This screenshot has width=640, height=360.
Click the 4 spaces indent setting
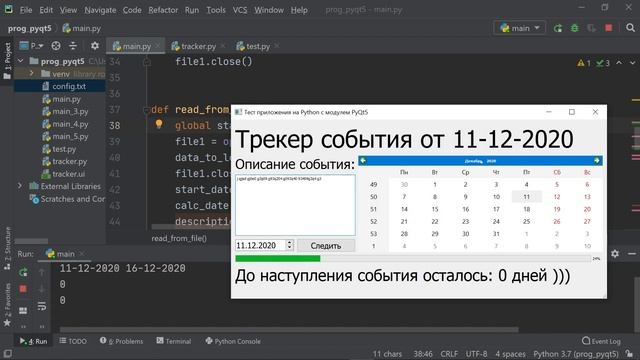[x=510, y=354]
